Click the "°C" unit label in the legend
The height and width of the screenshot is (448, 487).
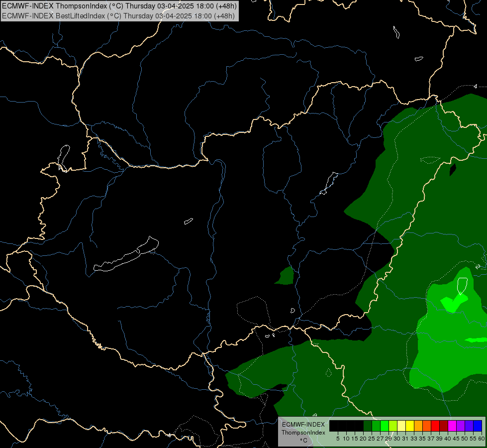304,441
